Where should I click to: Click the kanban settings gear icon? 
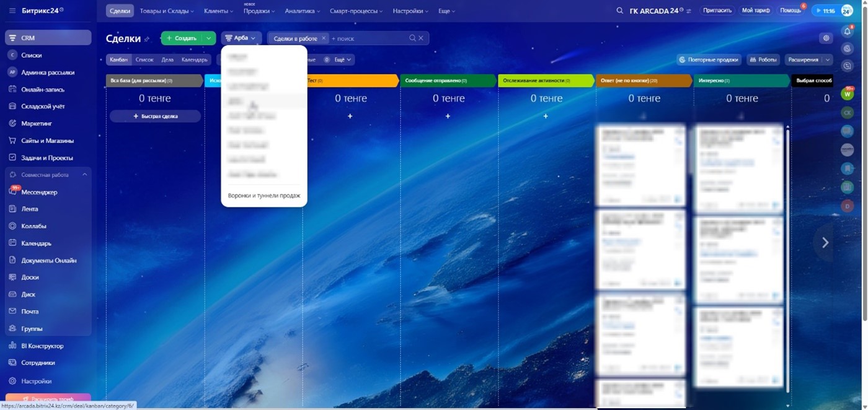pos(826,38)
